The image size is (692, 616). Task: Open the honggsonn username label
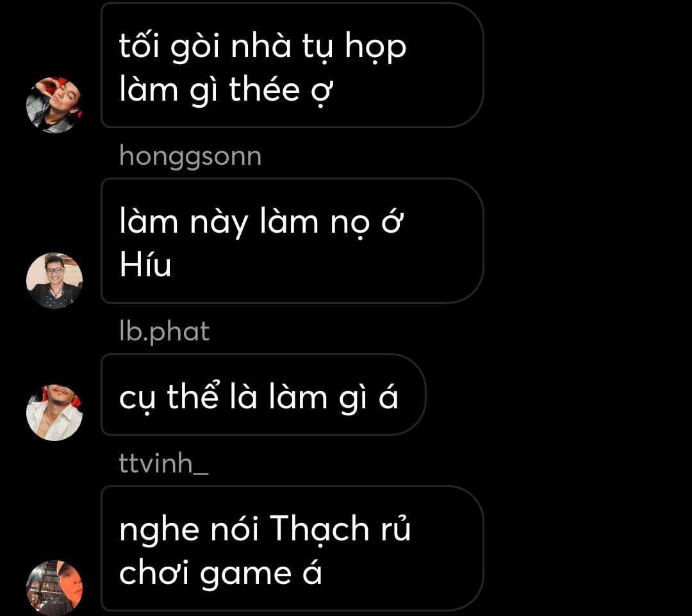(190, 157)
